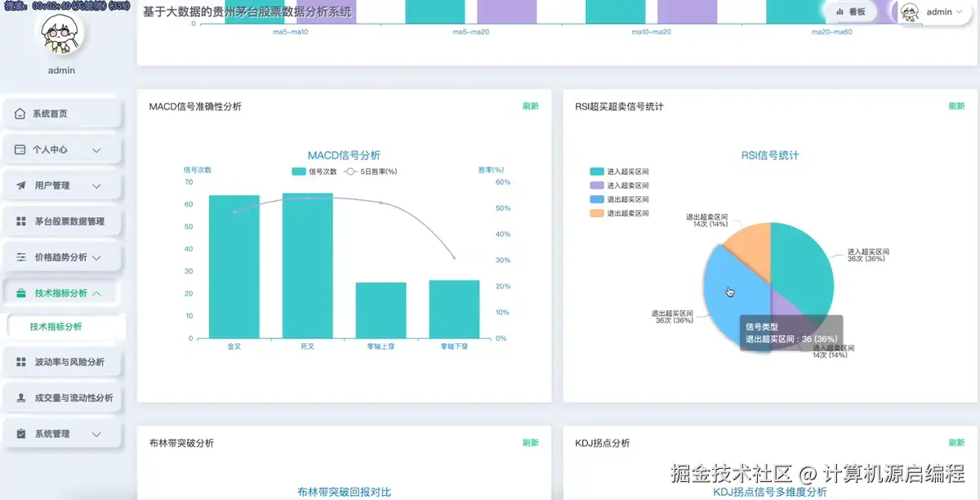Click the paper plane icon beside 用户管理
This screenshot has width=980, height=500.
coord(20,185)
